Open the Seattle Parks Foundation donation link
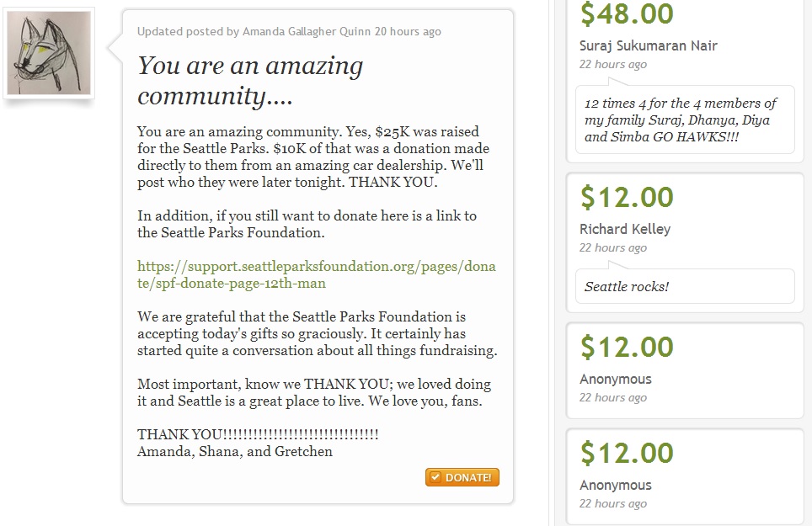This screenshot has height=526, width=812. click(316, 274)
